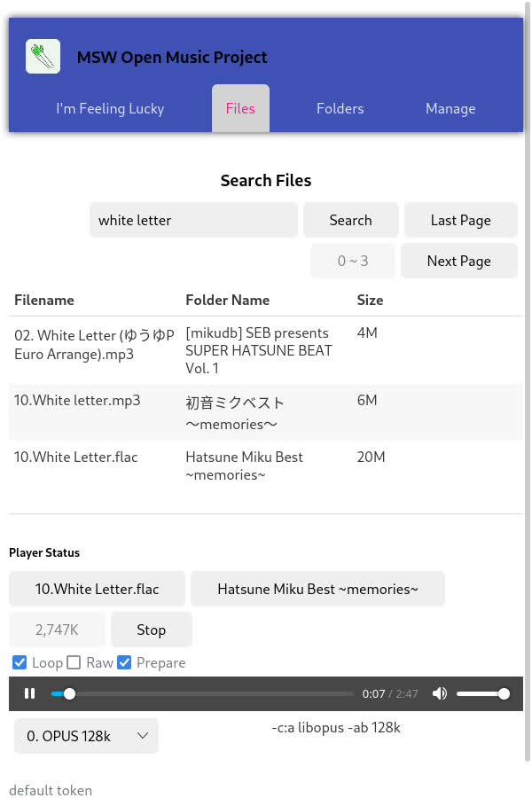Click the 10.White Letter.flac status button

click(x=97, y=589)
